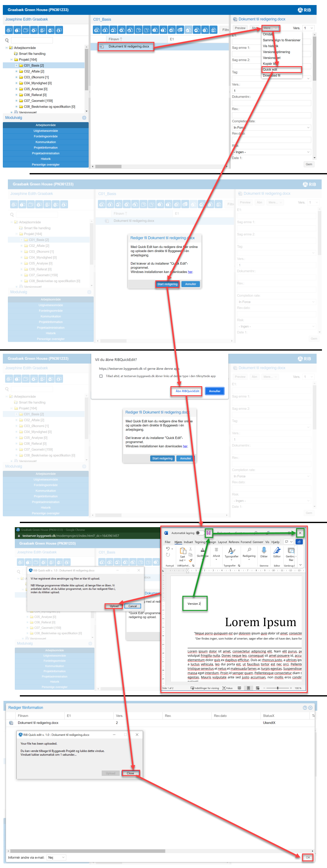Expand the C02_Aftale folder in top tree
The width and height of the screenshot is (327, 868).
pyautogui.click(x=16, y=71)
